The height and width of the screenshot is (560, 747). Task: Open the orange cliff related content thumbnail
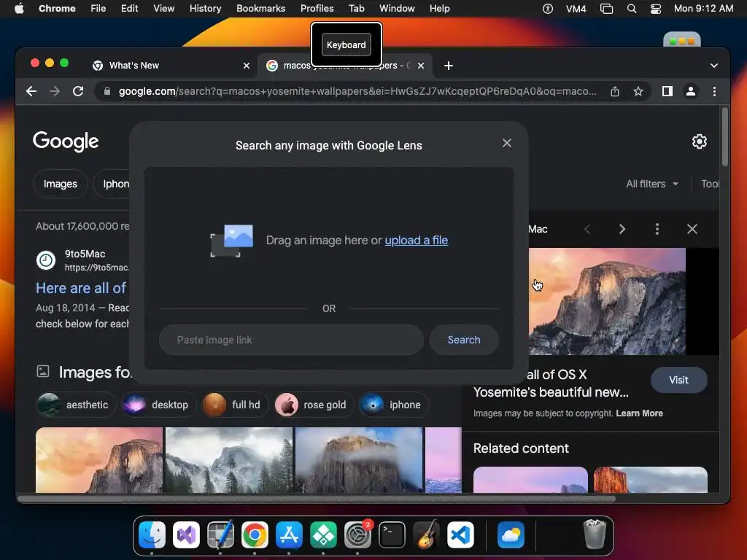point(650,480)
